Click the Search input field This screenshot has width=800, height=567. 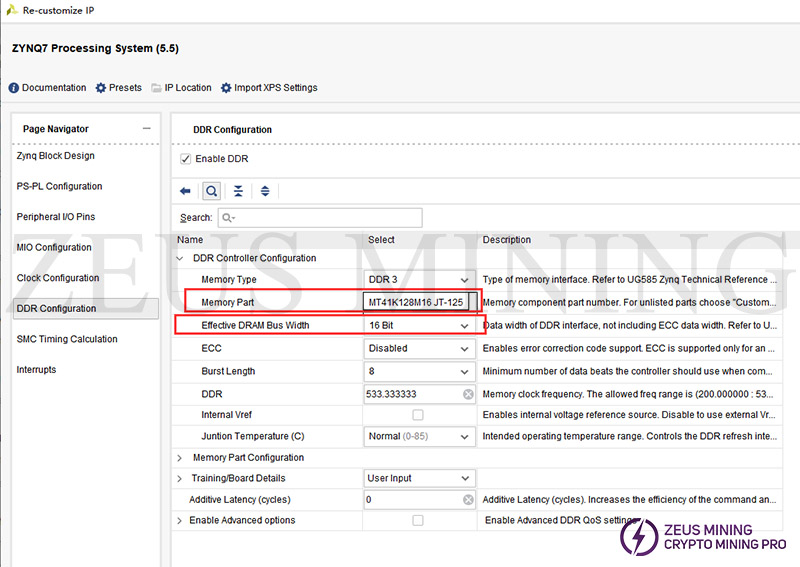click(x=319, y=217)
